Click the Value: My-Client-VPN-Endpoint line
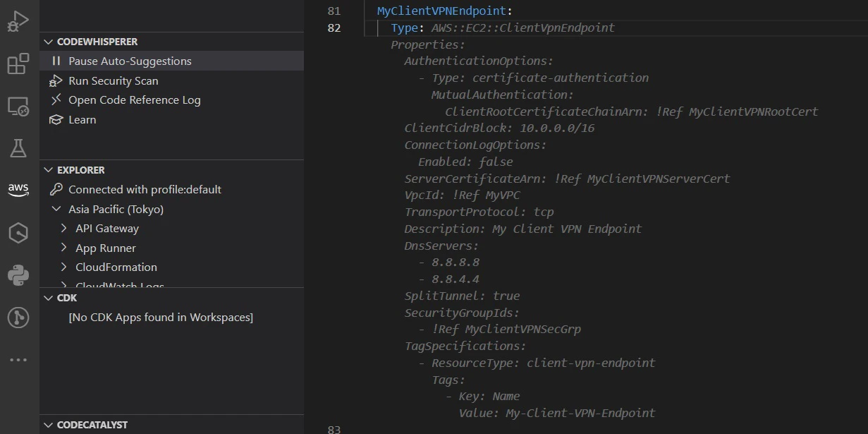 (557, 413)
